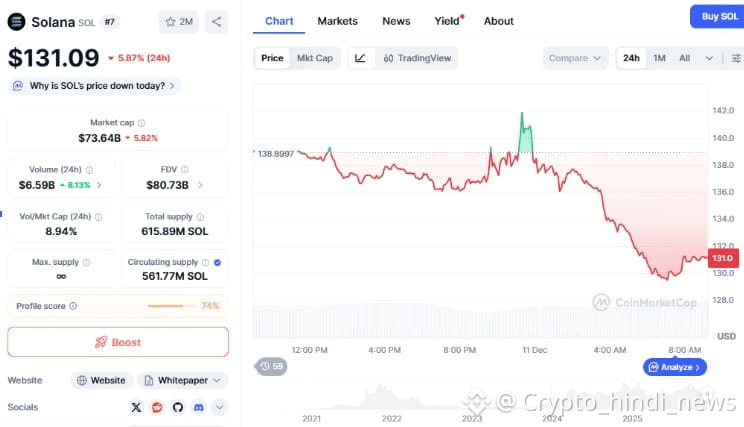Screen dimensions: 744x427
Task: Toggle TradingView chart mode
Action: coord(417,58)
